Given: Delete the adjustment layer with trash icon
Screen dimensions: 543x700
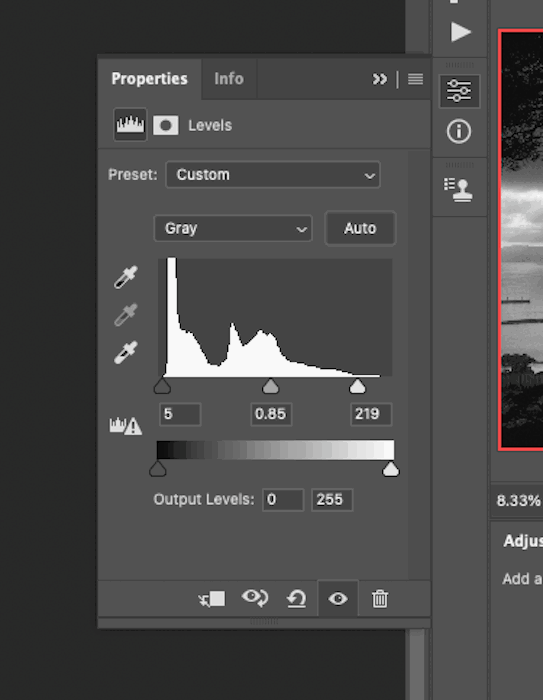Looking at the screenshot, I should 380,599.
